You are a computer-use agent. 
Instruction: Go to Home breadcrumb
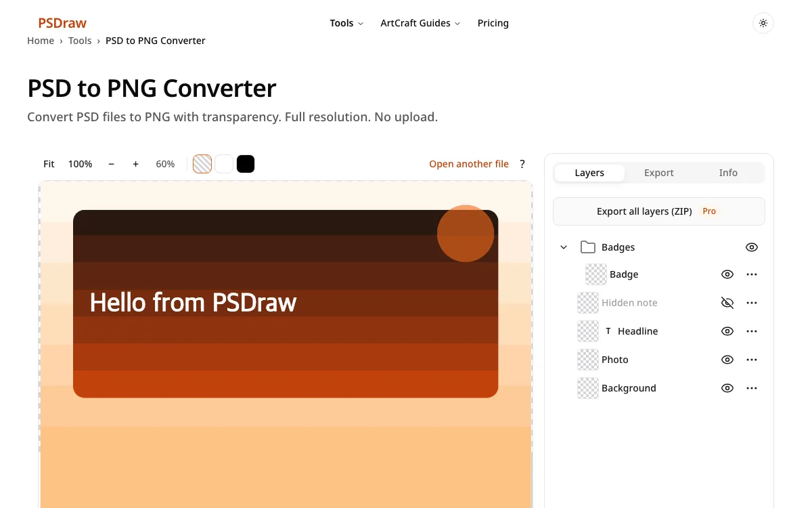point(41,41)
